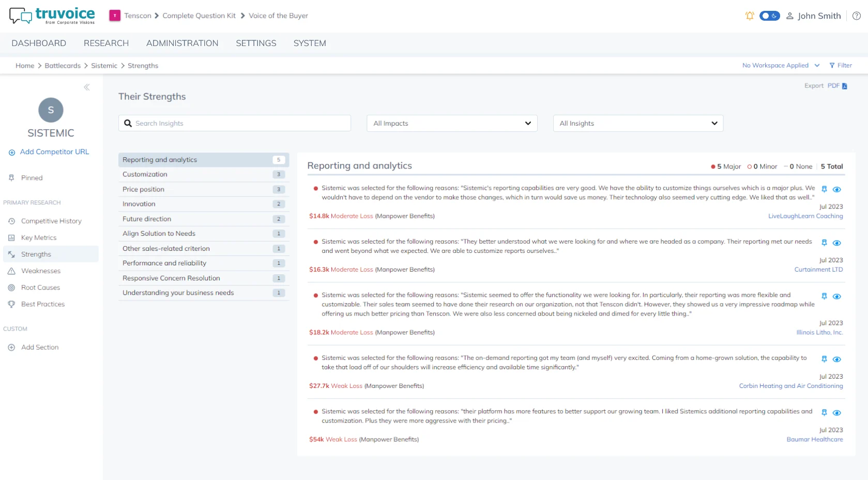This screenshot has width=868, height=480.
Task: Select Strengths in sidebar
Action: pyautogui.click(x=51, y=254)
